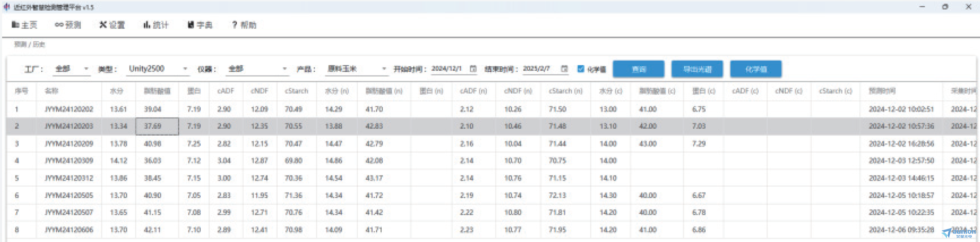Viewport: 980px width, 242px height.
Task: Restore down the application window
Action: (x=945, y=7)
